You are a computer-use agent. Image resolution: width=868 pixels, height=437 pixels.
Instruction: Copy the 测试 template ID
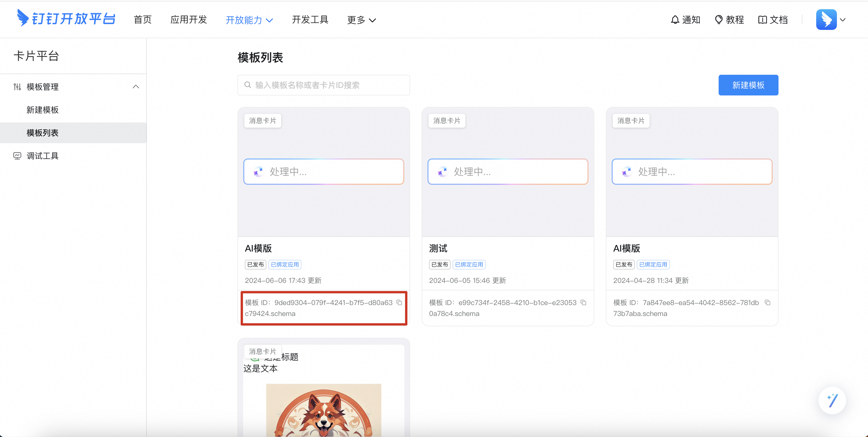point(583,302)
